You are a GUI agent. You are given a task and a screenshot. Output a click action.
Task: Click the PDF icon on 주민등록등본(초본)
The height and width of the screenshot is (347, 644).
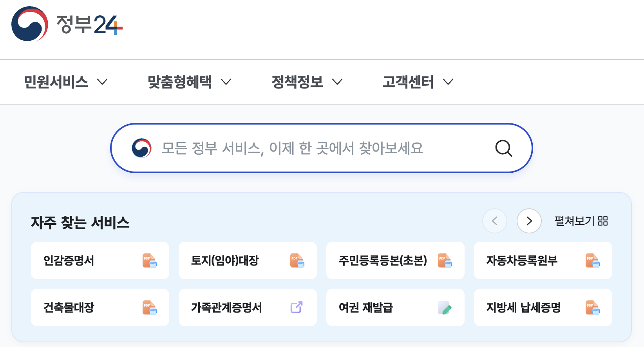(445, 260)
